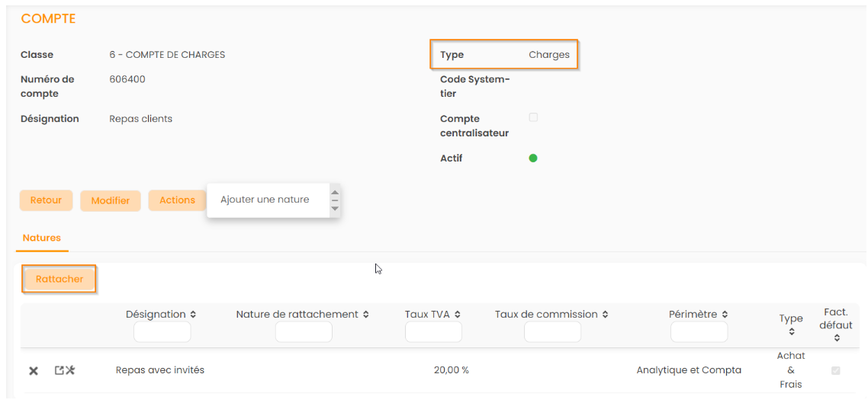The image size is (868, 403).
Task: Click the Modifier button
Action: (111, 201)
